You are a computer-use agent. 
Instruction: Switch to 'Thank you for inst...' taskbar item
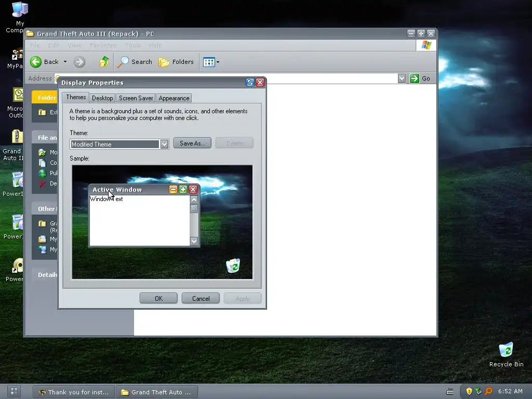point(74,392)
